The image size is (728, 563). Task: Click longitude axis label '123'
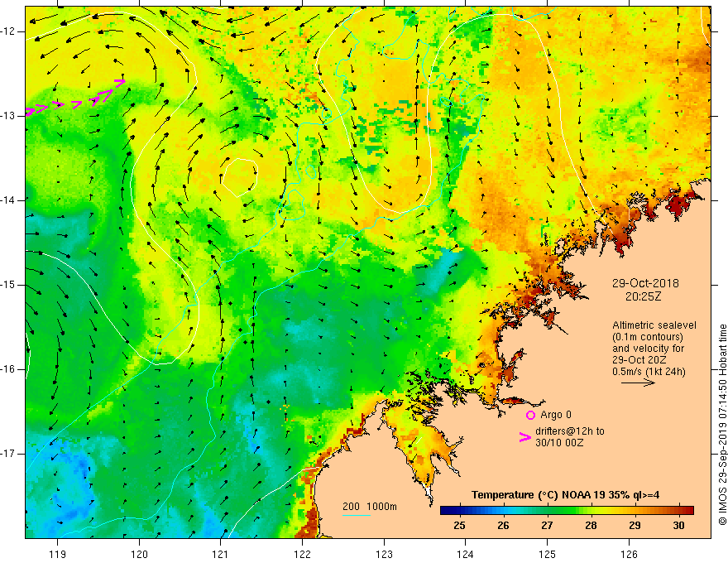pos(384,554)
